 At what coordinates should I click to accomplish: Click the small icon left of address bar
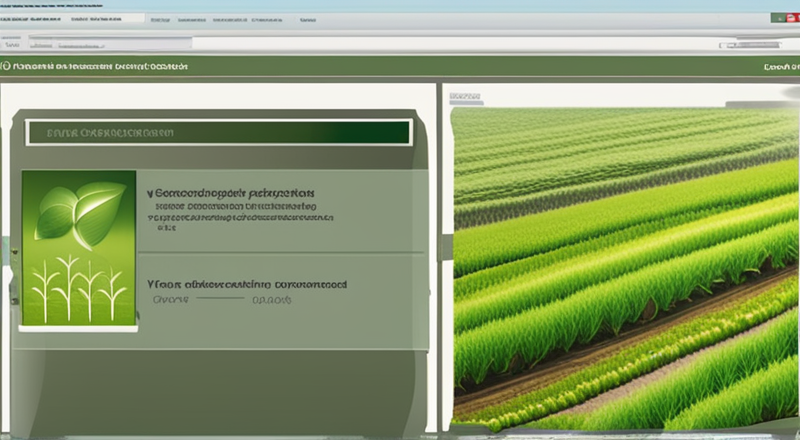(12, 44)
